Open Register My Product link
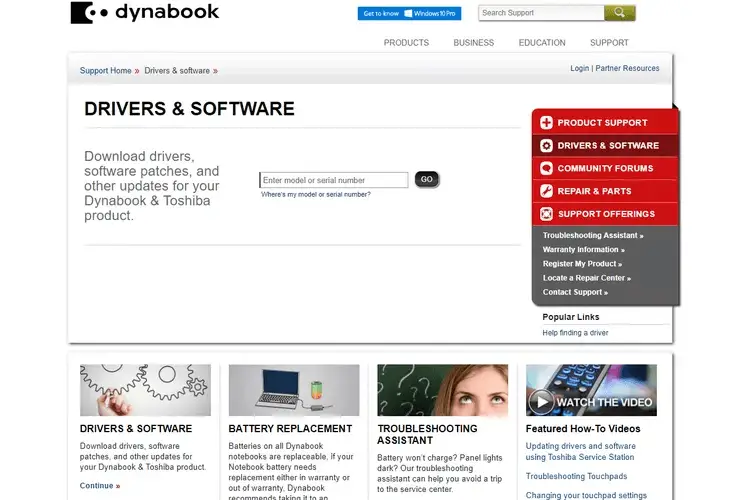750x500 pixels. click(582, 264)
